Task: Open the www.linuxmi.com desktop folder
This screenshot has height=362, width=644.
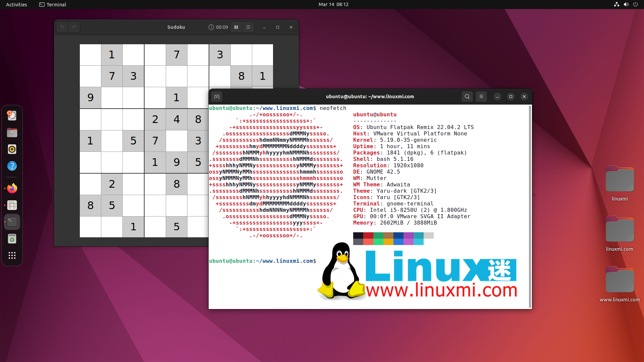Action: coord(620,284)
